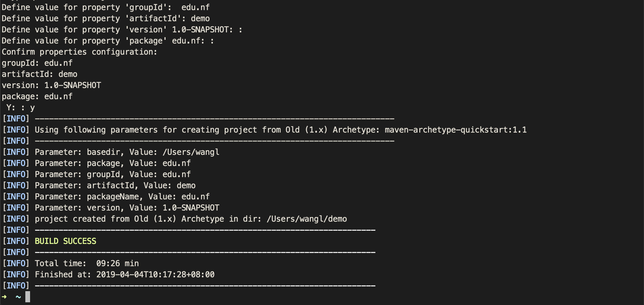The height and width of the screenshot is (305, 644).
Task: Click the green prompt arrow
Action: pos(4,297)
